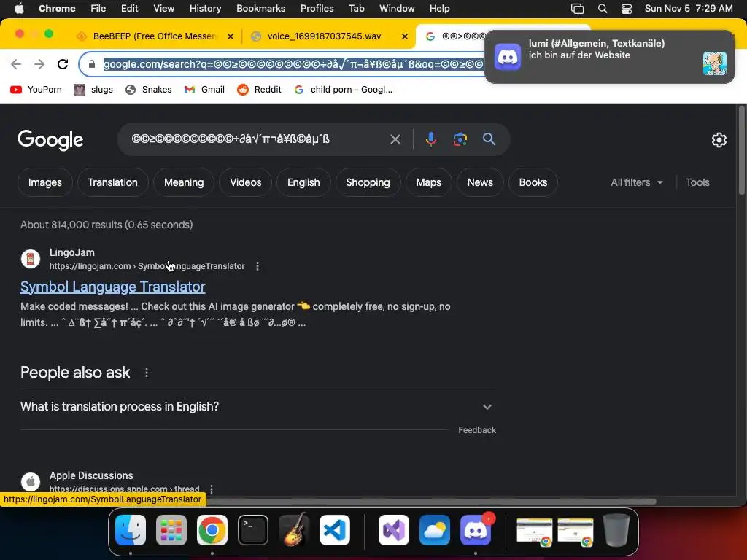
Task: Open the slugs bookmark
Action: 93,90
